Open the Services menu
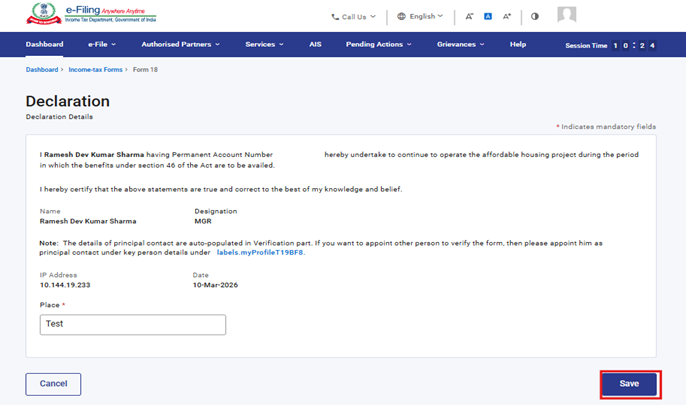The image size is (686, 405). (x=264, y=45)
